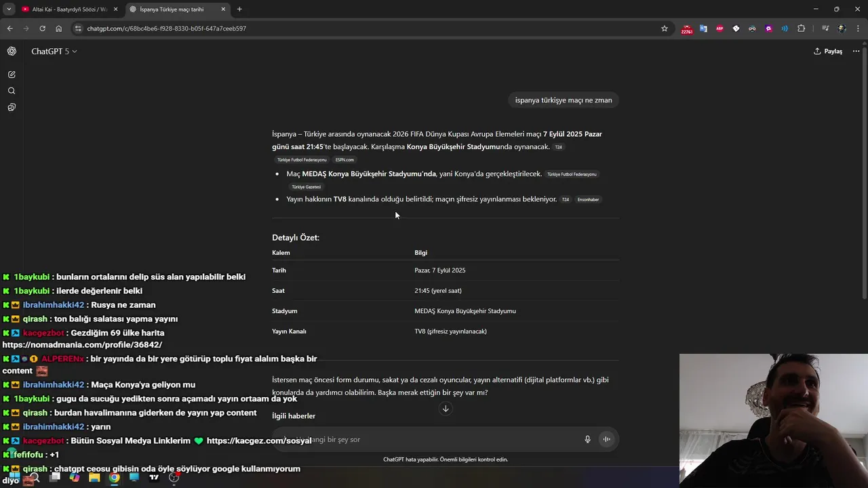Click 'TV8 (şifresiz yayınlanacak)' table cell
868x488 pixels.
pos(450,331)
